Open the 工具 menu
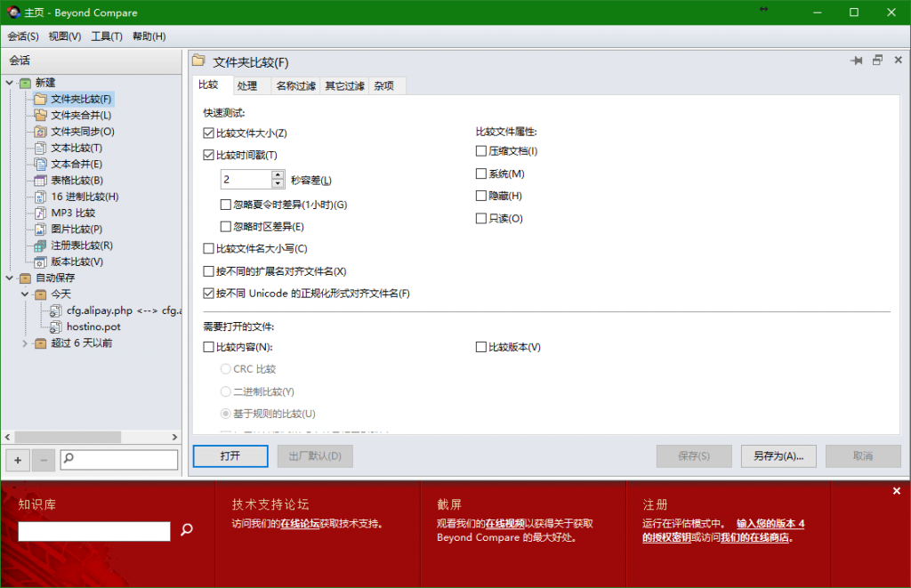 tap(107, 36)
